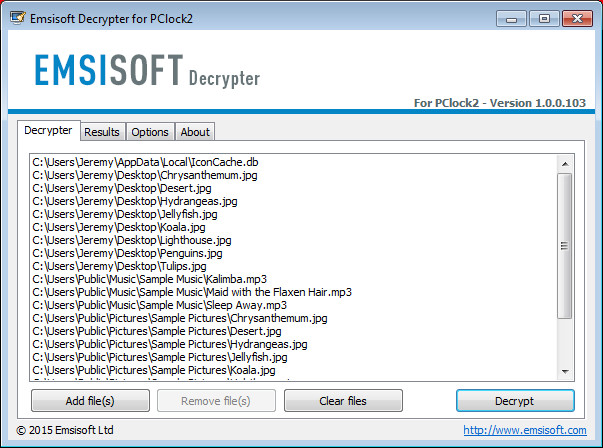
Task: Close the Emsisoft Decrypter window
Action: [577, 18]
